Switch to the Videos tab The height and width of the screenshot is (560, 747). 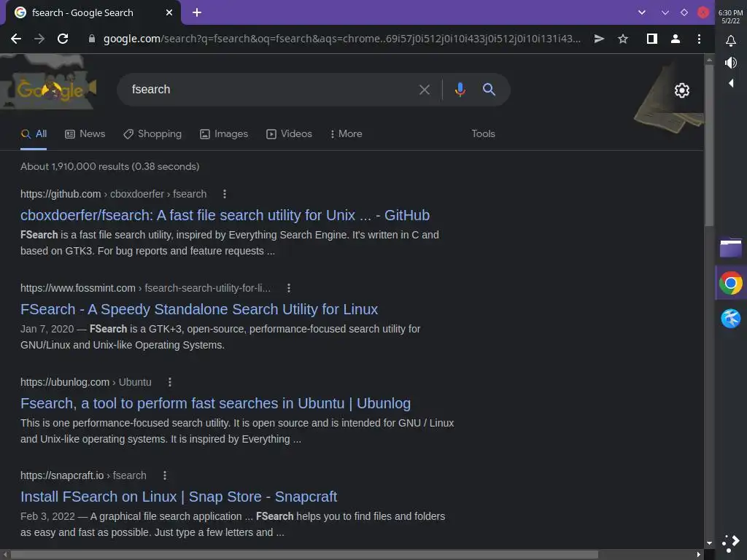pyautogui.click(x=289, y=134)
